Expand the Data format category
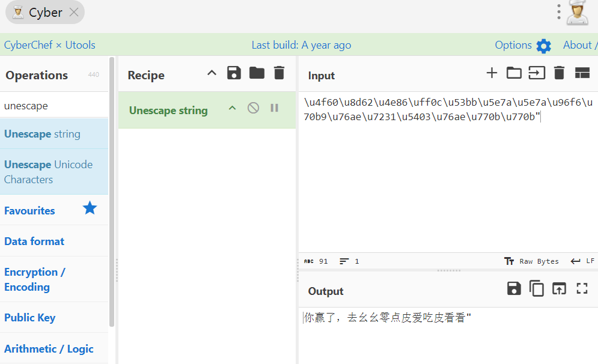The width and height of the screenshot is (598, 364). point(54,241)
